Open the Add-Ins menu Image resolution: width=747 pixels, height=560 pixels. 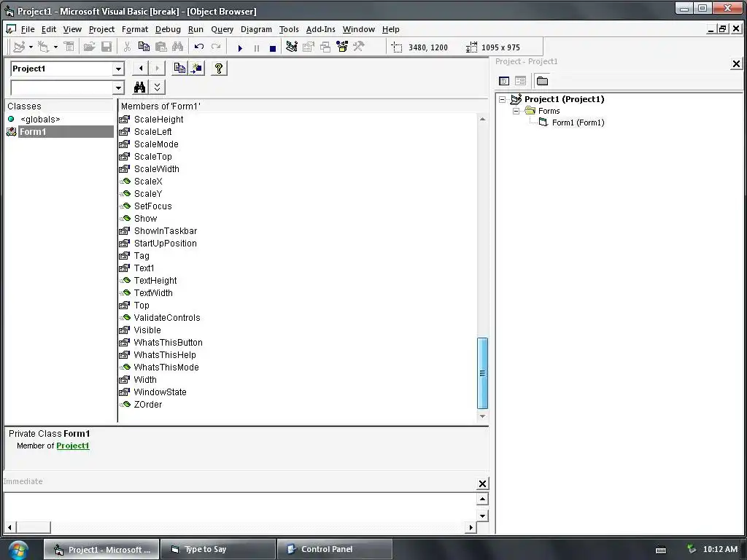coord(321,29)
